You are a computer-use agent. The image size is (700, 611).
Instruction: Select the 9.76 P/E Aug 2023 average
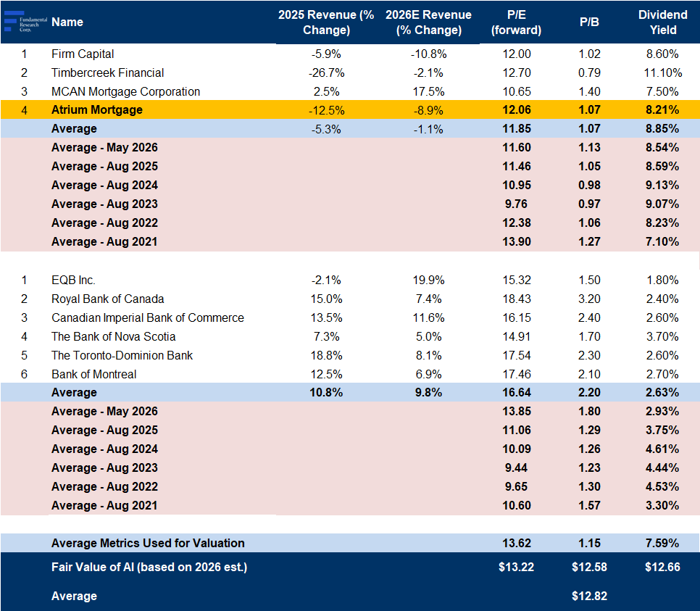516,204
